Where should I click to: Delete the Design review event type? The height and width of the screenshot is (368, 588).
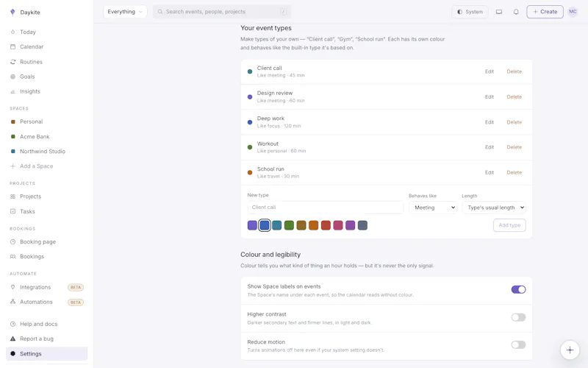514,97
